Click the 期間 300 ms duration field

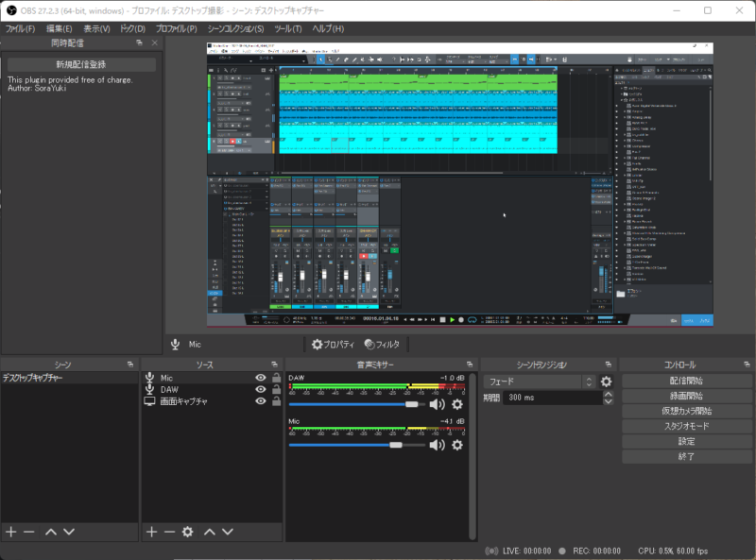tap(554, 398)
